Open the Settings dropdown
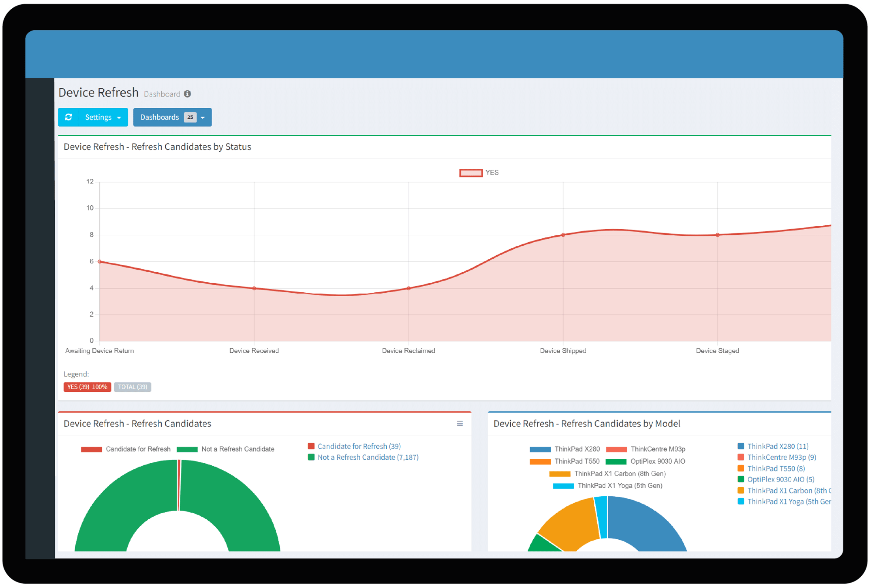This screenshot has width=870, height=588. coord(103,117)
